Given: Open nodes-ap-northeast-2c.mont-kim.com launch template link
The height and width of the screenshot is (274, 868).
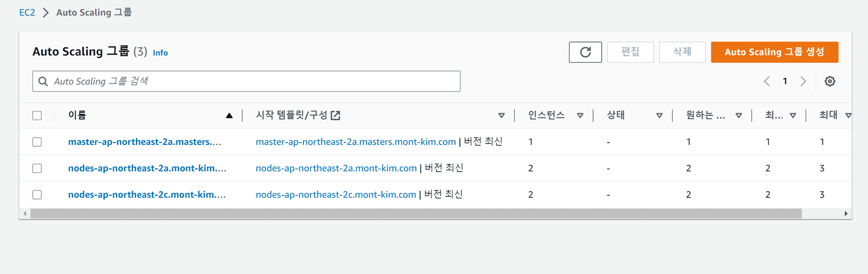Looking at the screenshot, I should pos(336,195).
